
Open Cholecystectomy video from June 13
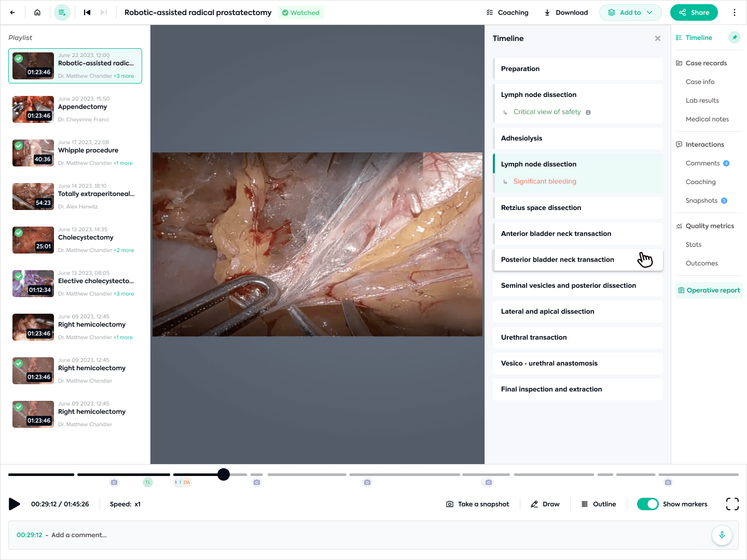[75, 240]
